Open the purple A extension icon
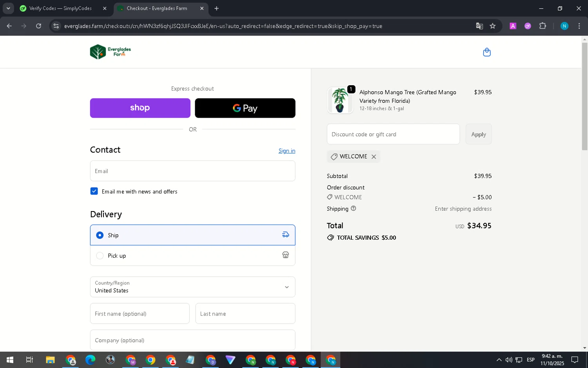588x368 pixels. [513, 26]
